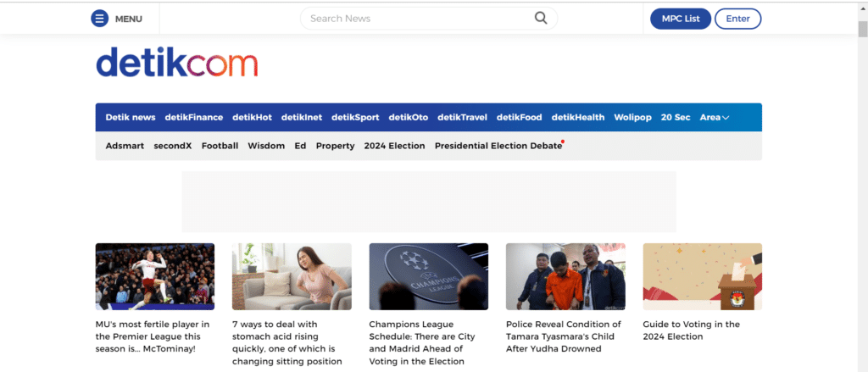The image size is (868, 372).
Task: Click the MENU text label
Action: 129,19
